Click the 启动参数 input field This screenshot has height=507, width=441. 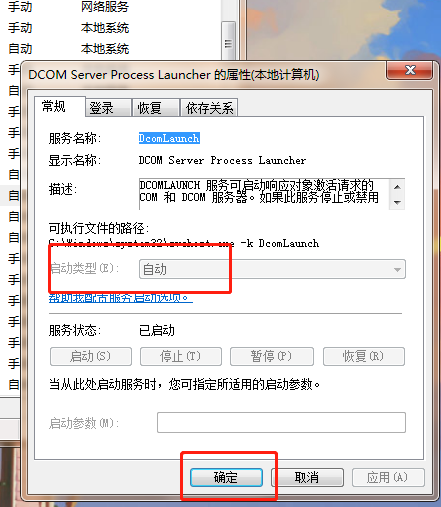pos(281,423)
